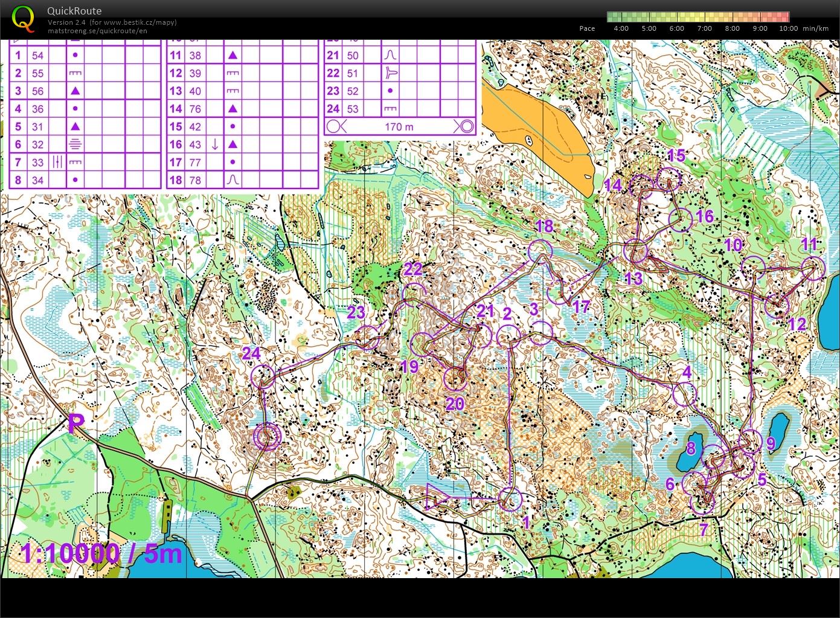
Task: Click the 1:10000 / 5m scale label
Action: pyautogui.click(x=101, y=553)
